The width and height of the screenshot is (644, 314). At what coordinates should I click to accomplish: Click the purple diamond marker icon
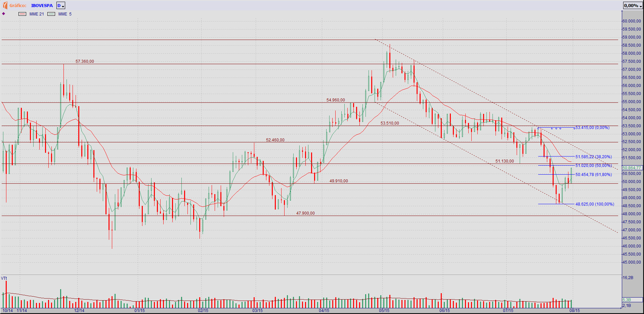point(4,14)
